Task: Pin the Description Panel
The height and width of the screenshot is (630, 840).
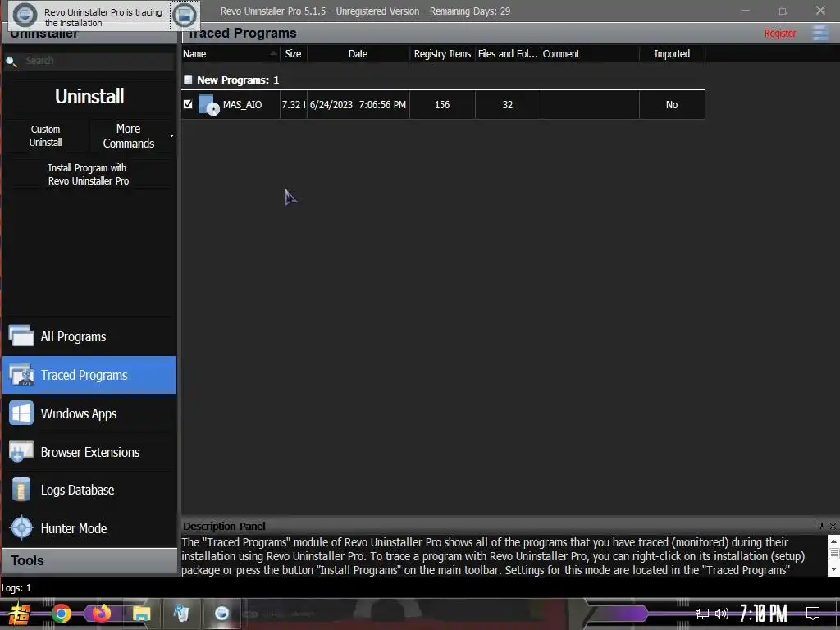Action: 820,526
